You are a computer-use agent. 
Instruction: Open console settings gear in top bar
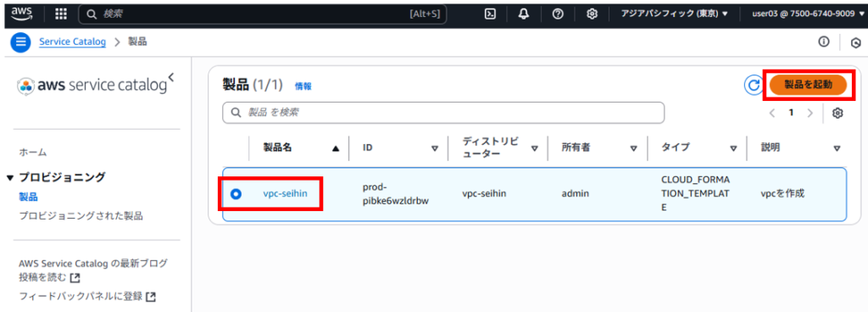(592, 14)
